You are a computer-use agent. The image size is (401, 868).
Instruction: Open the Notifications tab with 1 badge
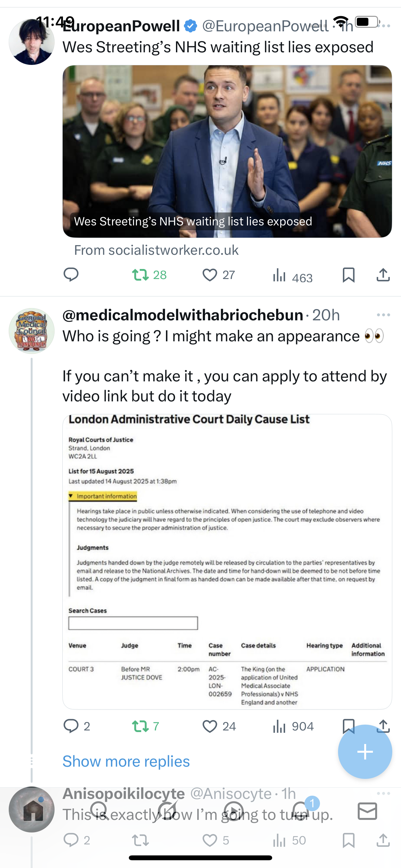coord(301,811)
